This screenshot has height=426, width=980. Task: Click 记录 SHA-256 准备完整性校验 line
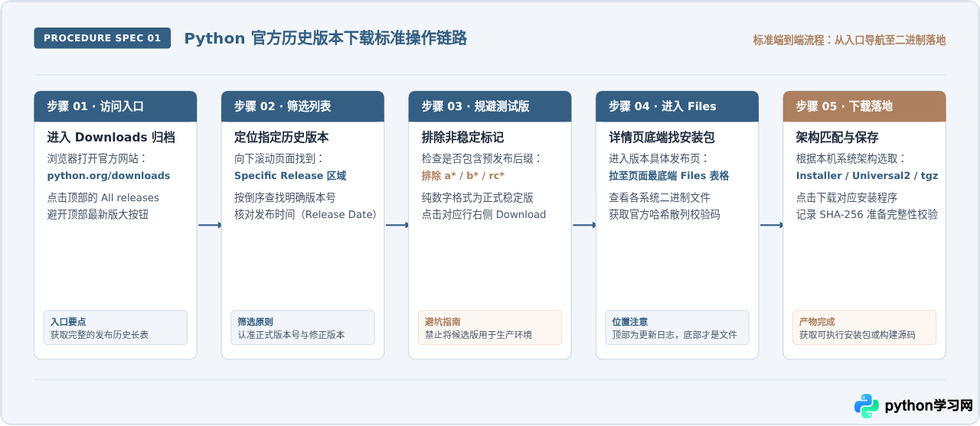[x=867, y=214]
